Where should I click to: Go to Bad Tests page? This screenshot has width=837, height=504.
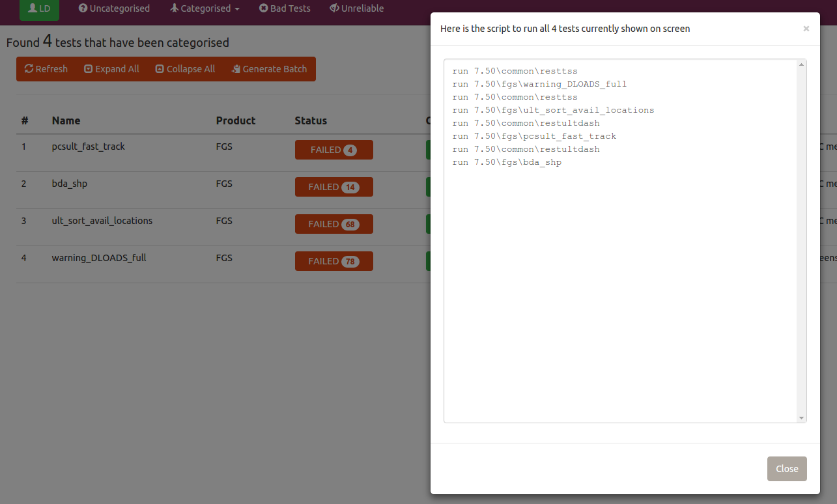[x=285, y=8]
